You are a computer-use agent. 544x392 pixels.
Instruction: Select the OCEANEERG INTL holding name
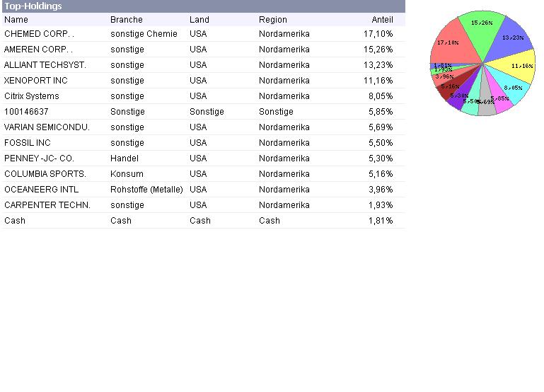click(x=41, y=190)
